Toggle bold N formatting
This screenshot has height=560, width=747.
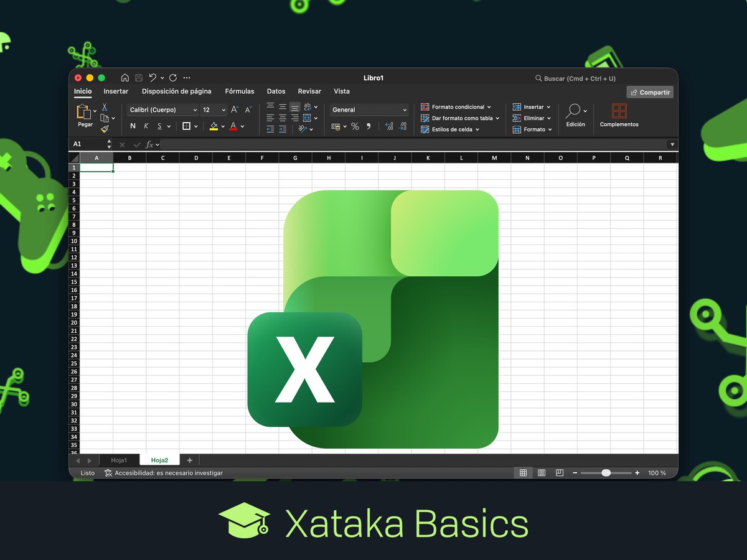click(133, 126)
